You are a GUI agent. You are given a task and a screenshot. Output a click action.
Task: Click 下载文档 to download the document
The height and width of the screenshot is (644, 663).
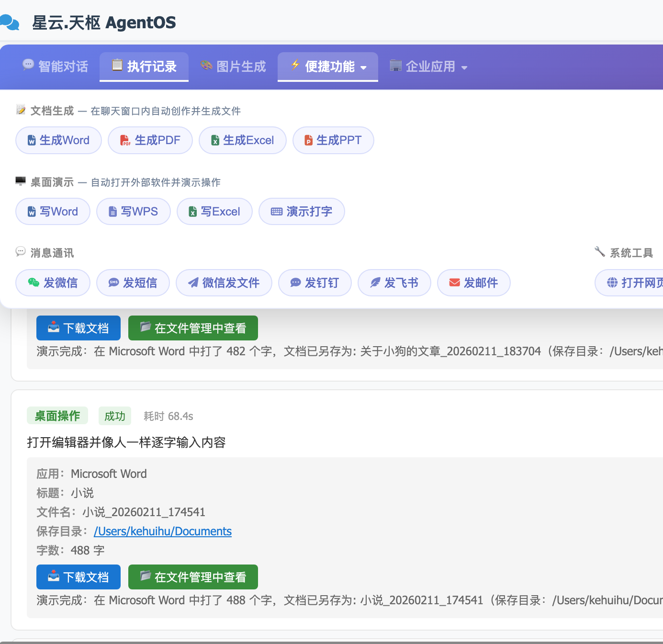pyautogui.click(x=78, y=577)
